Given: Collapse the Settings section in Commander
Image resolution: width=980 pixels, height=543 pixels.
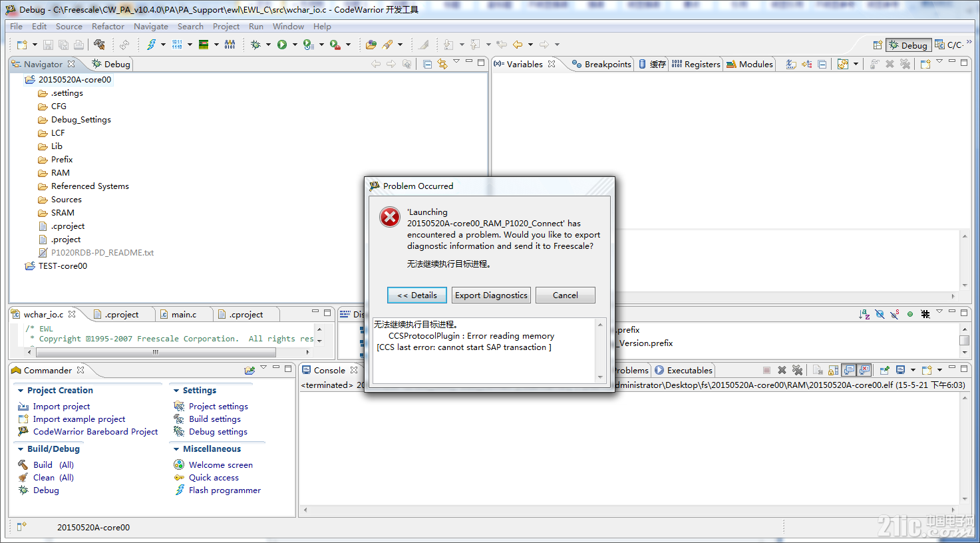Looking at the screenshot, I should click(x=176, y=391).
